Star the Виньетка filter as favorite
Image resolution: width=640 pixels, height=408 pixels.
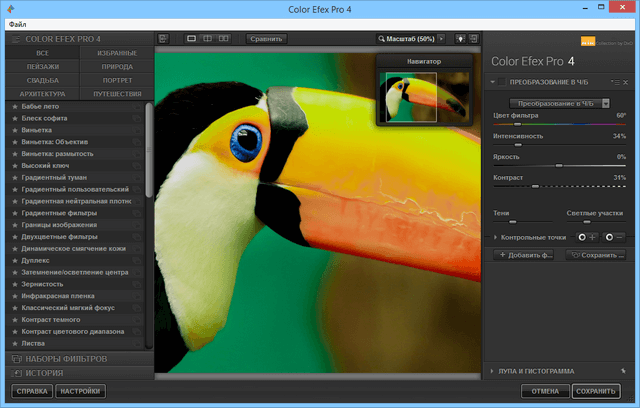tap(14, 130)
